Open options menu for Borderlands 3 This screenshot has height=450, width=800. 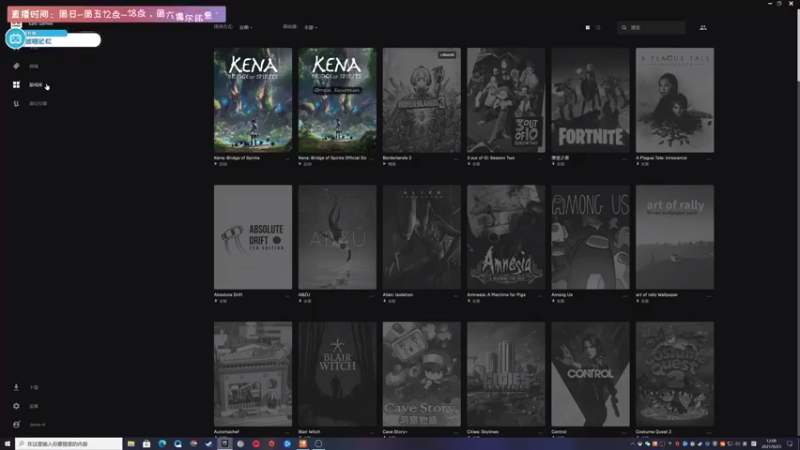click(456, 159)
